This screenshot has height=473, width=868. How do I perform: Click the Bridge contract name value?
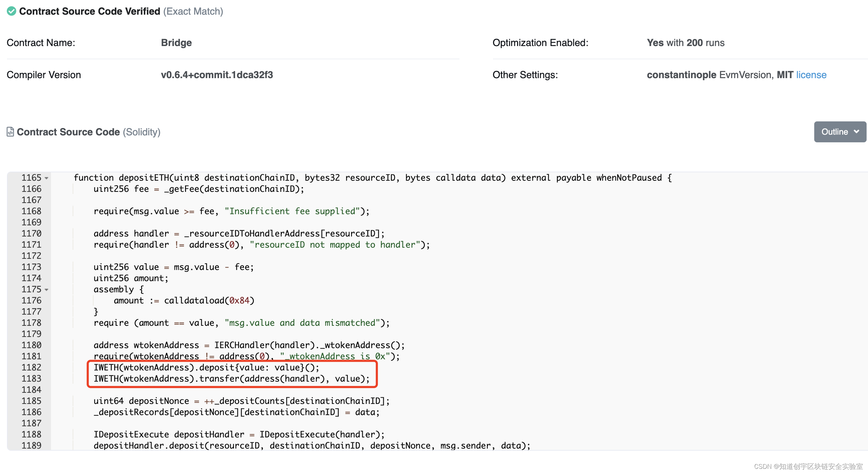click(176, 43)
